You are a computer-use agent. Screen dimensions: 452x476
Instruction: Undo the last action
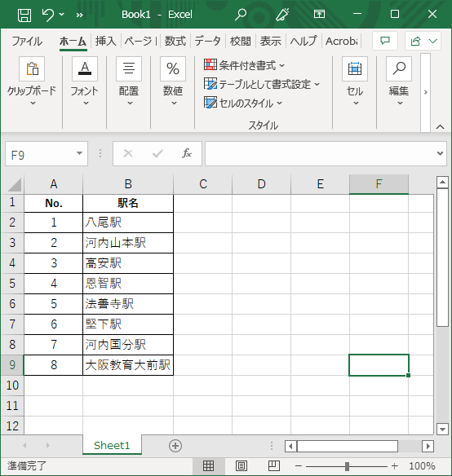coord(48,15)
